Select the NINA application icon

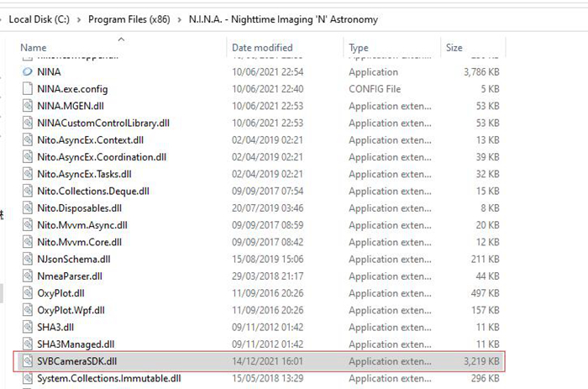[28, 71]
